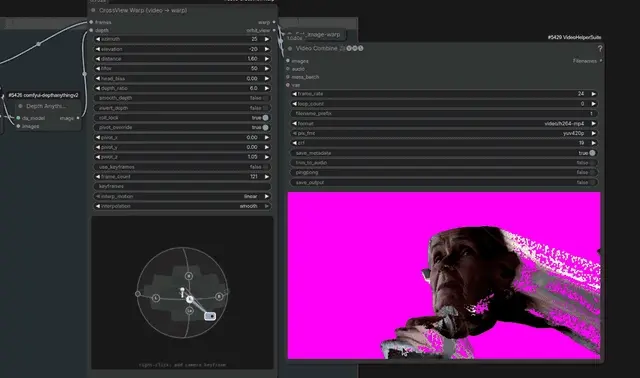
Task: Increase azimuth with right arrow
Action: point(267,39)
